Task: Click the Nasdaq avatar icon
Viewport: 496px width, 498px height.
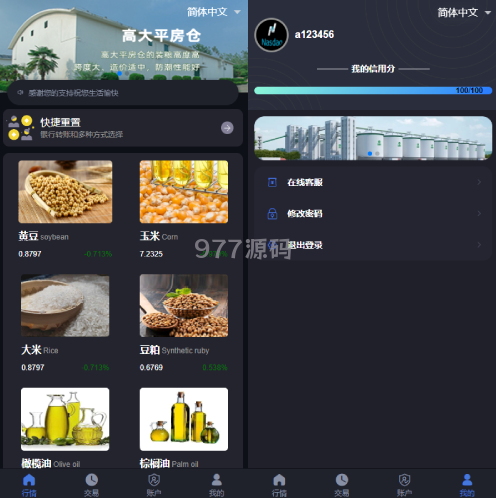Action: 271,35
